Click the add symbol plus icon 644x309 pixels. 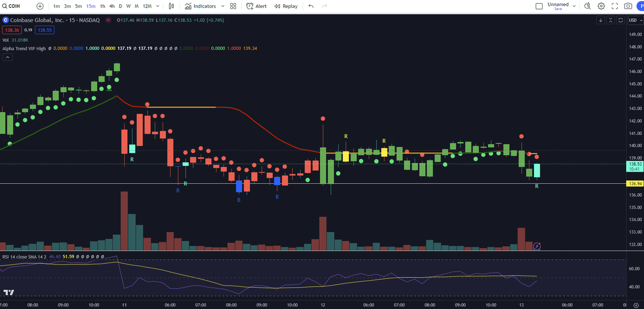coord(40,6)
